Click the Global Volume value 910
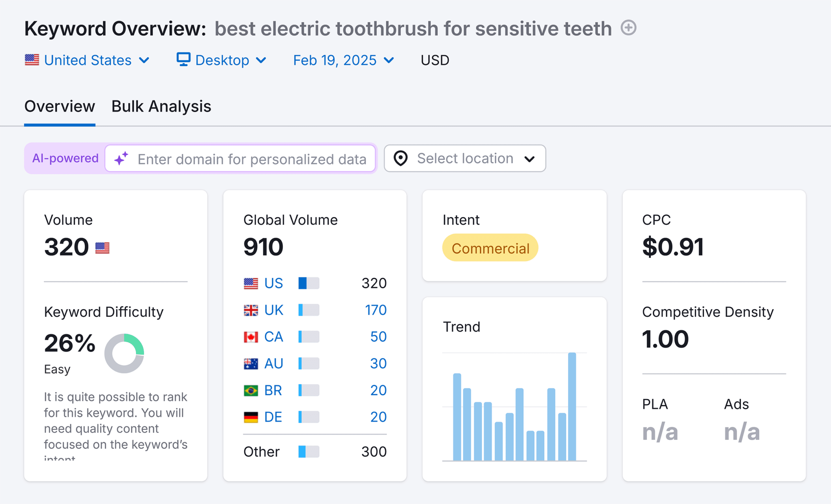 [263, 247]
